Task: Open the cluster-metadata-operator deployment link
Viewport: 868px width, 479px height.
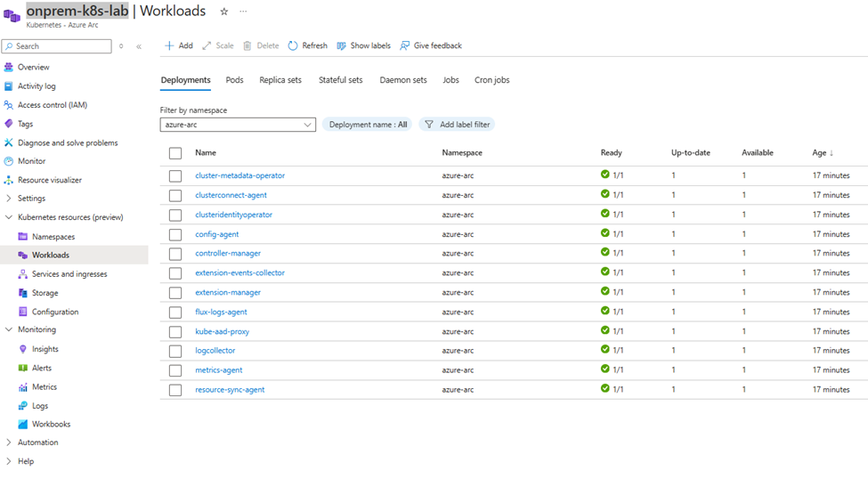Action: (x=239, y=175)
